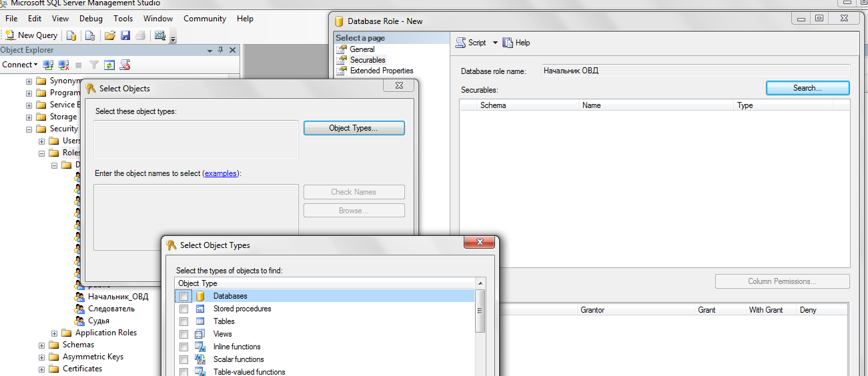Open the Community menu
The height and width of the screenshot is (376, 868).
pos(205,19)
